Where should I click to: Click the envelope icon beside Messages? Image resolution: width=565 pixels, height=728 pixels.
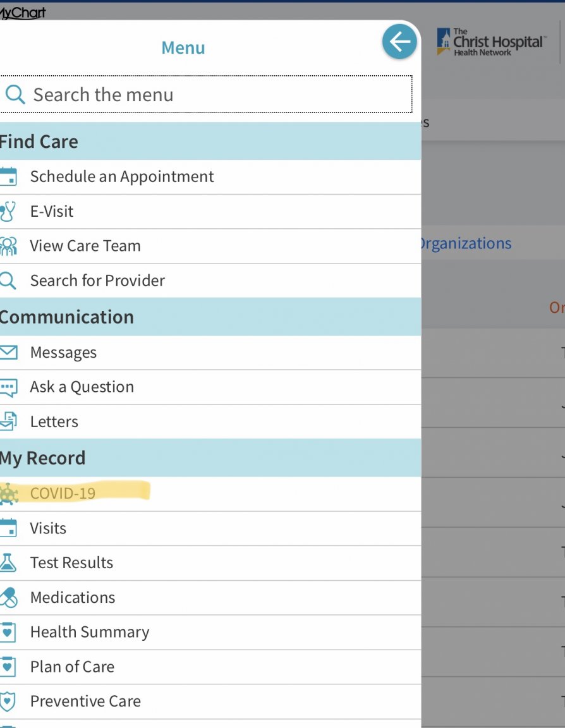(8, 353)
